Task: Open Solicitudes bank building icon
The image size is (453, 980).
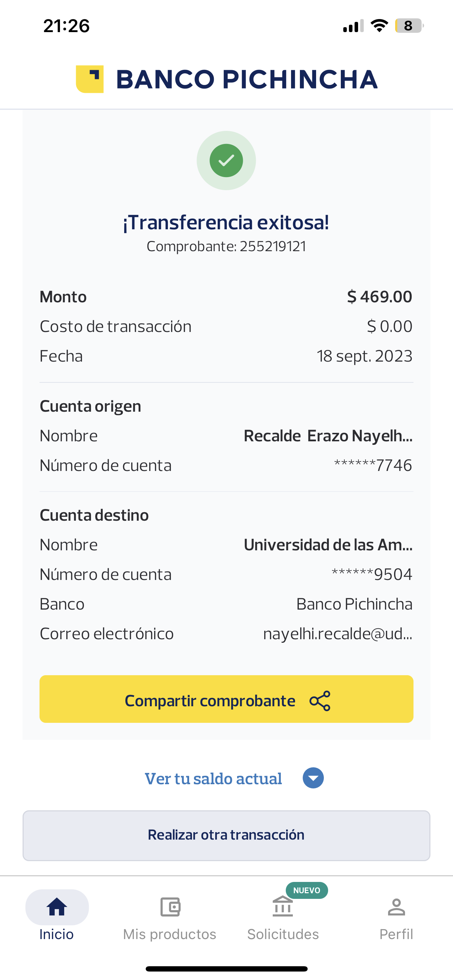Action: 283,907
